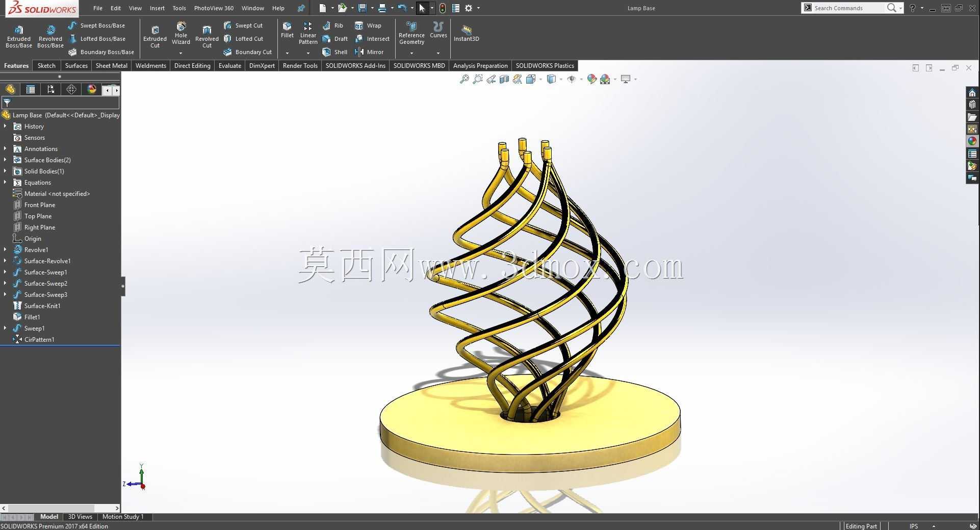Open the Fillet dropdown arrow
980x530 pixels.
pos(287,53)
